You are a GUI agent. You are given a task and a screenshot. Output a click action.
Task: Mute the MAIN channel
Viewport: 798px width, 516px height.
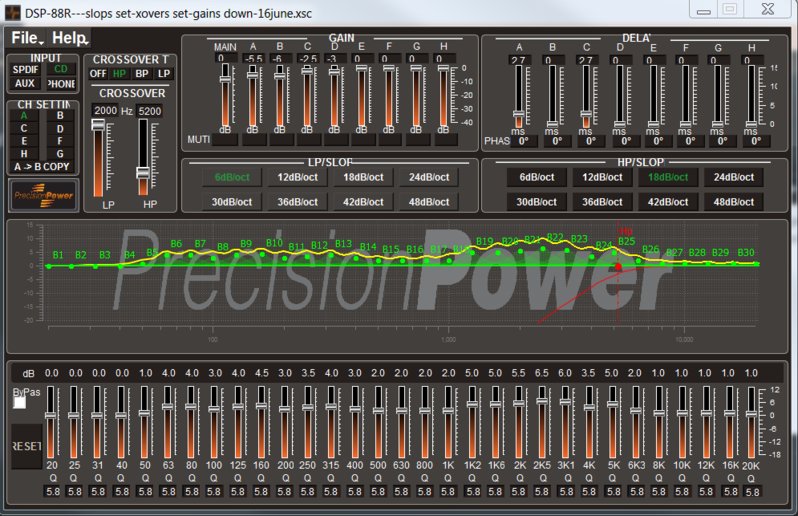225,139
